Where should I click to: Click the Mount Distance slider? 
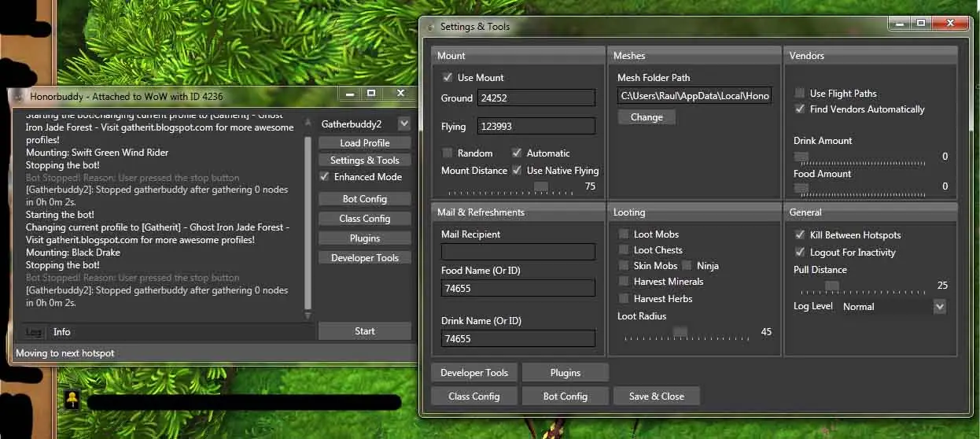point(510,186)
